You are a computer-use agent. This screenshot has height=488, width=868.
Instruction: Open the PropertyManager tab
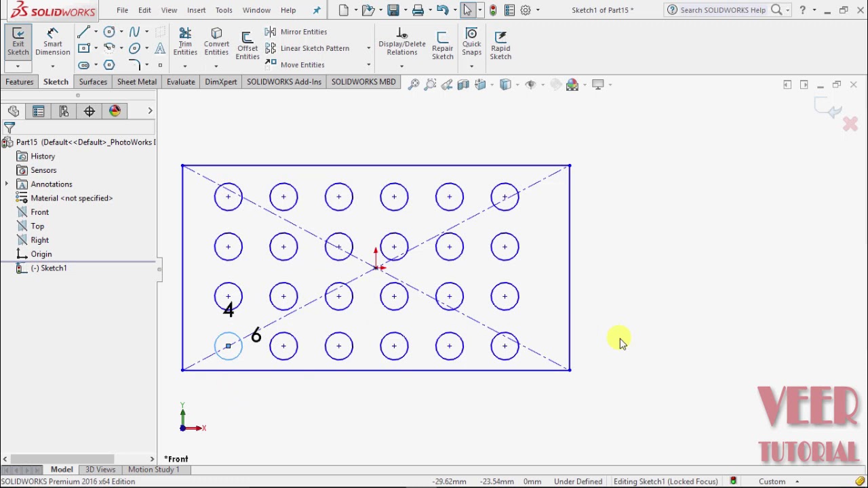tap(39, 111)
